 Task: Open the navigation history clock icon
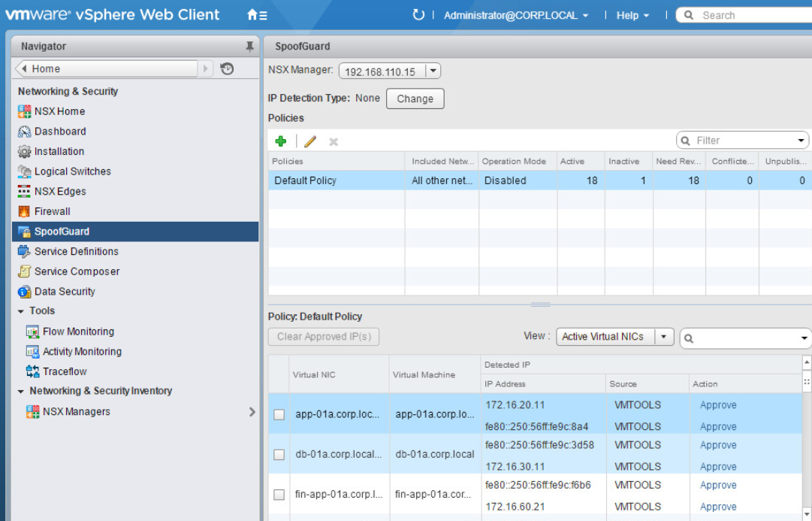pos(227,69)
